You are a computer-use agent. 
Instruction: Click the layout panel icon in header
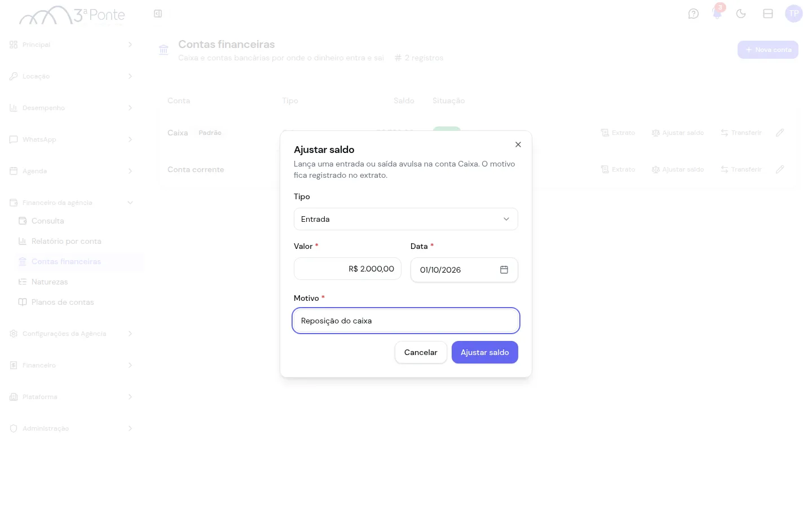tap(767, 14)
